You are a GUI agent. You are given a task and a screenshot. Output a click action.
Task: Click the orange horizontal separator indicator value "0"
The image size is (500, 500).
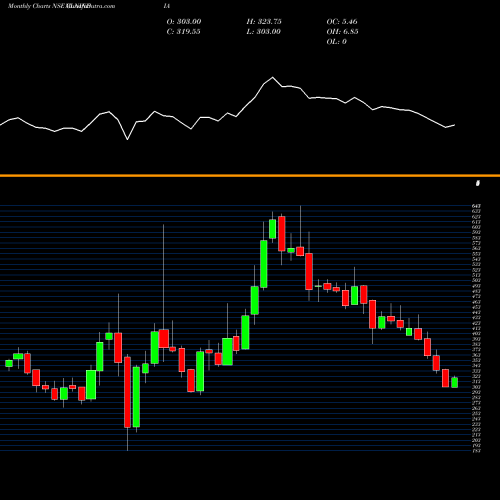coord(478,183)
